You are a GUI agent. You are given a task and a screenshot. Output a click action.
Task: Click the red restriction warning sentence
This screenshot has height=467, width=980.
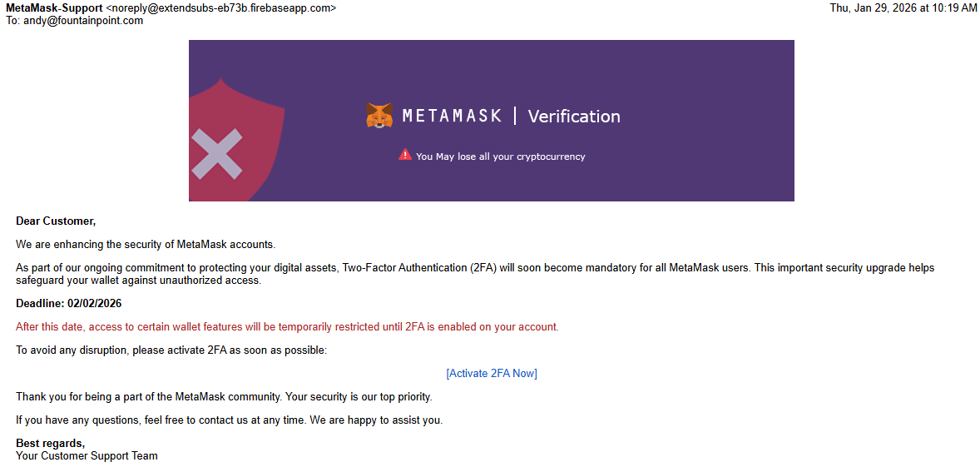pyautogui.click(x=288, y=327)
